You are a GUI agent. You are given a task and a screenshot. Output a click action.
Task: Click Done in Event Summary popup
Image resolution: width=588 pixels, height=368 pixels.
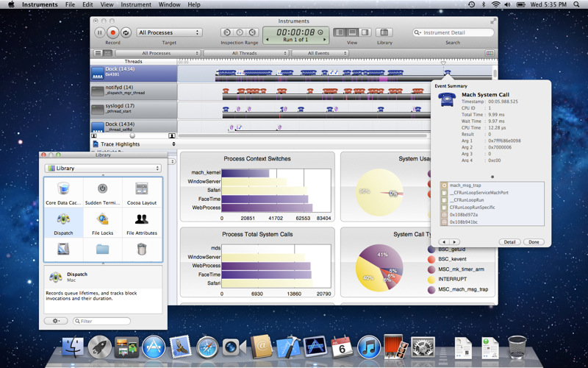click(534, 242)
